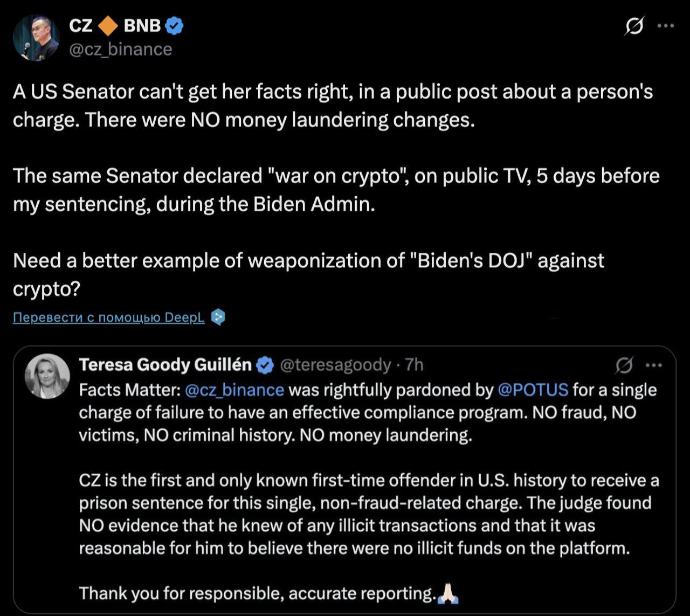Click the CZ BNB display name
The image size is (690, 616).
pyautogui.click(x=115, y=25)
